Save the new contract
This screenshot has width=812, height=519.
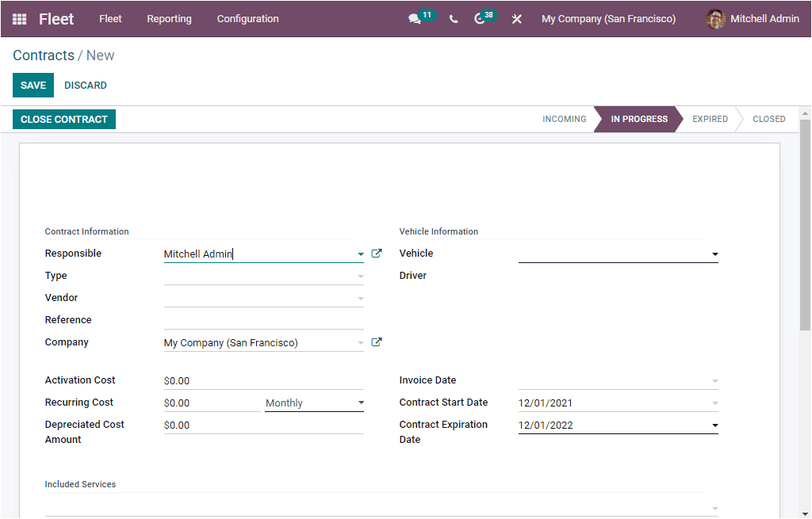pyautogui.click(x=33, y=85)
